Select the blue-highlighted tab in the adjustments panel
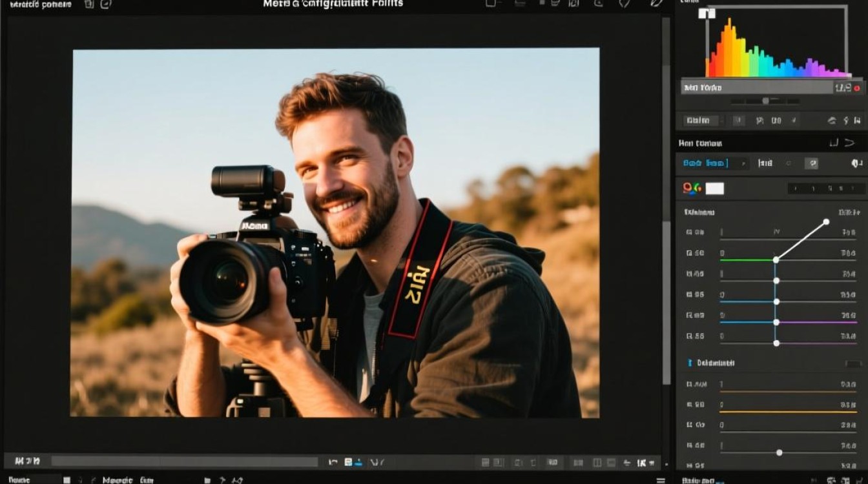Screen dimensions: 868x484 pyautogui.click(x=705, y=164)
